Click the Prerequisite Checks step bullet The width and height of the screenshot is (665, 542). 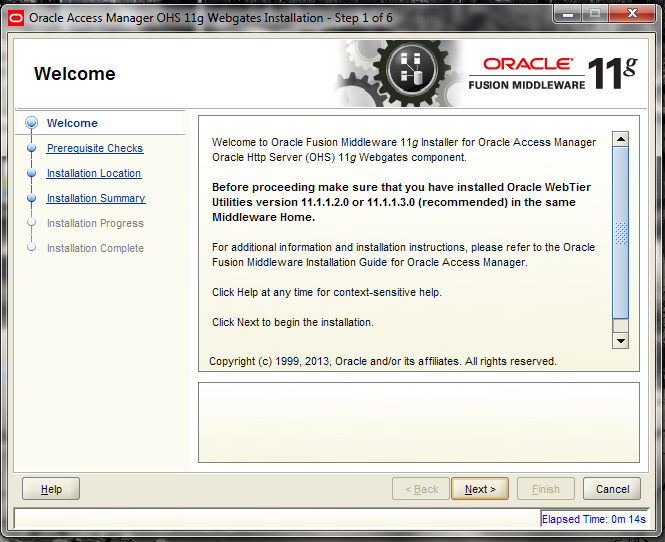point(31,148)
